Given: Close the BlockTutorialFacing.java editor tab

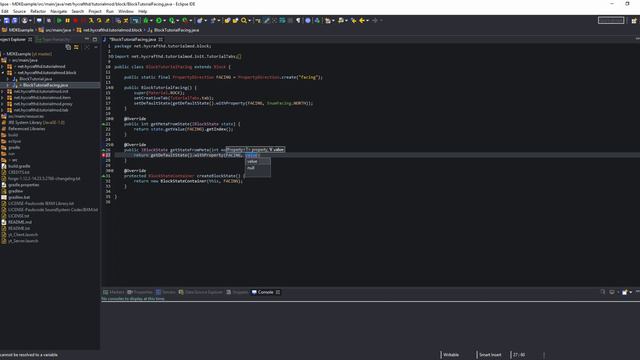Looking at the screenshot, I should pyautogui.click(x=161, y=40).
